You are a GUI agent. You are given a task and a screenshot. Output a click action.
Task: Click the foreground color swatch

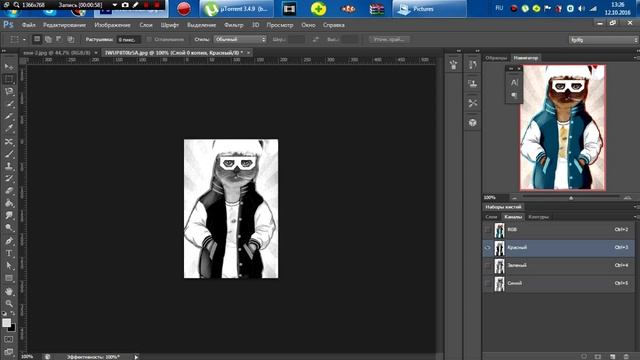(x=6, y=322)
